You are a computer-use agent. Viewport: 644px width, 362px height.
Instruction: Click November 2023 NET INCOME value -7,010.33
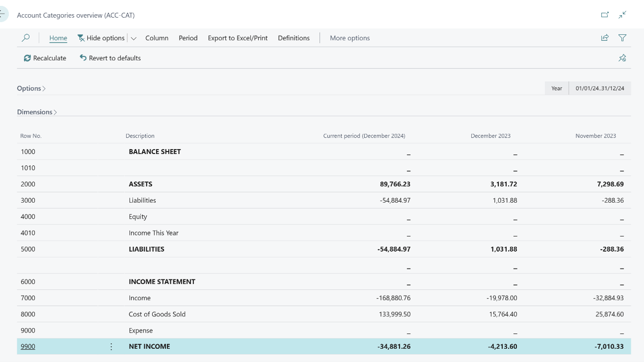click(x=609, y=347)
